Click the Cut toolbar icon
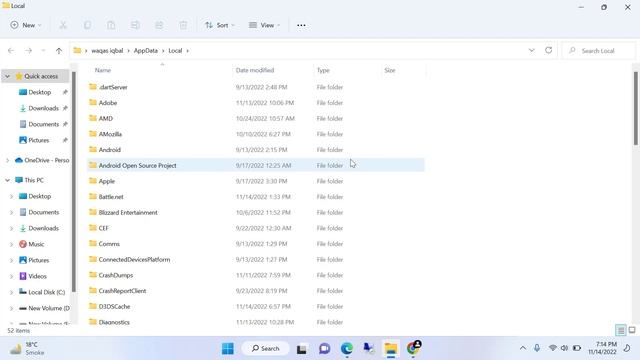This screenshot has height=360, width=640. click(x=63, y=25)
